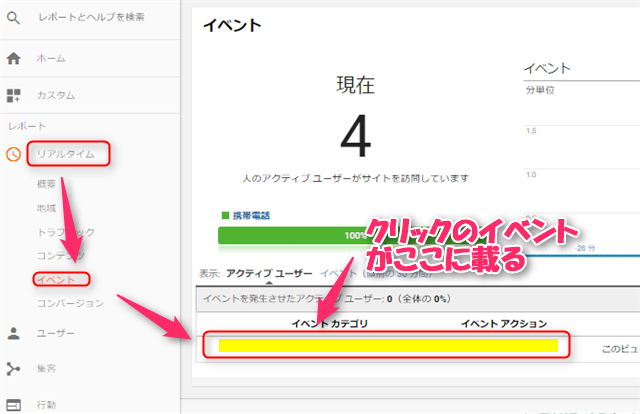Select イベント in the realtime submenu
This screenshot has height=414, width=640.
point(56,280)
